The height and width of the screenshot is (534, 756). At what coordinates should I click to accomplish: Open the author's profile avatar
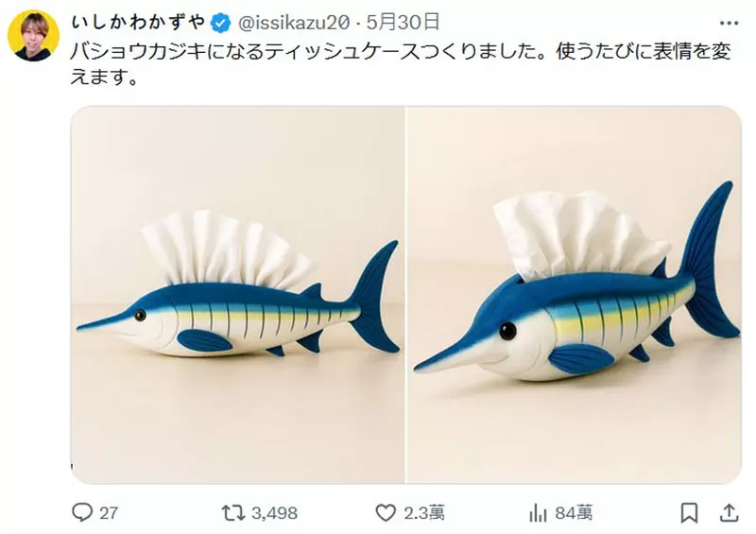click(33, 35)
